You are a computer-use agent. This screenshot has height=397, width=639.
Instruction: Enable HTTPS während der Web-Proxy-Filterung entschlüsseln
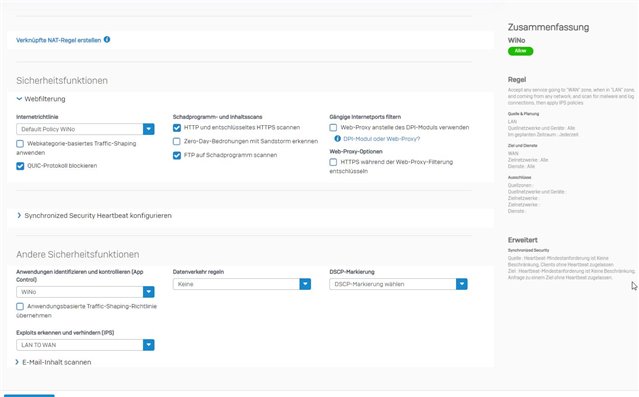pos(333,162)
